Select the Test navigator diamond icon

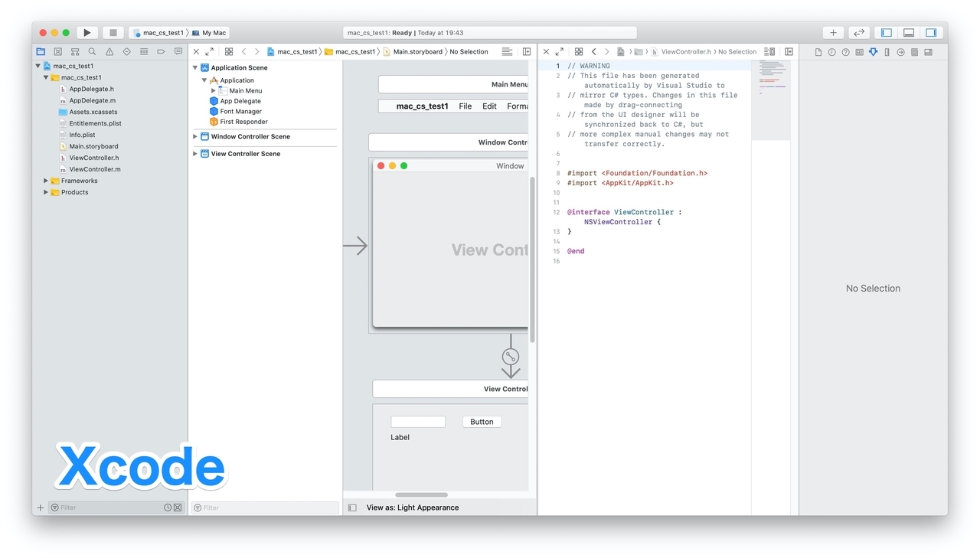click(127, 51)
